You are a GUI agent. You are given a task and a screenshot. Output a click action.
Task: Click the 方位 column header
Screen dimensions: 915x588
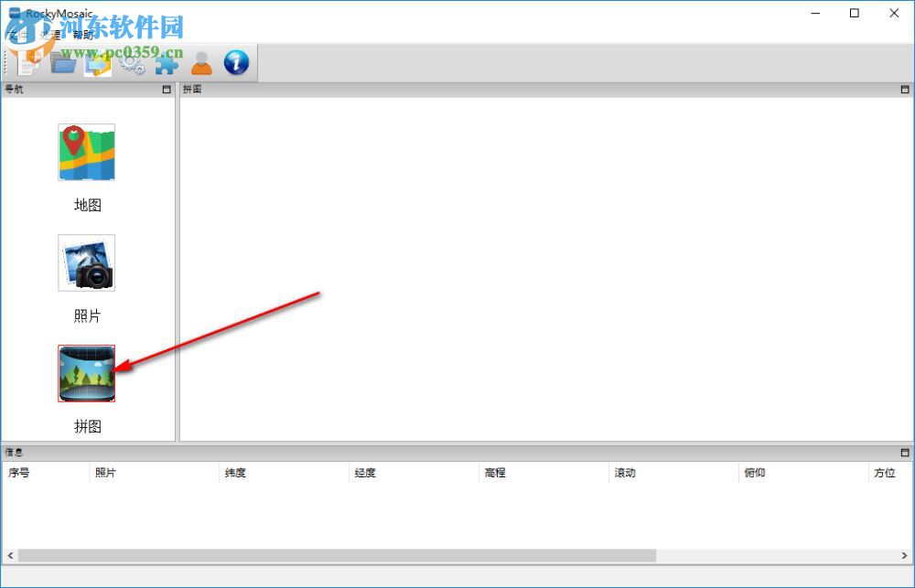click(x=890, y=473)
